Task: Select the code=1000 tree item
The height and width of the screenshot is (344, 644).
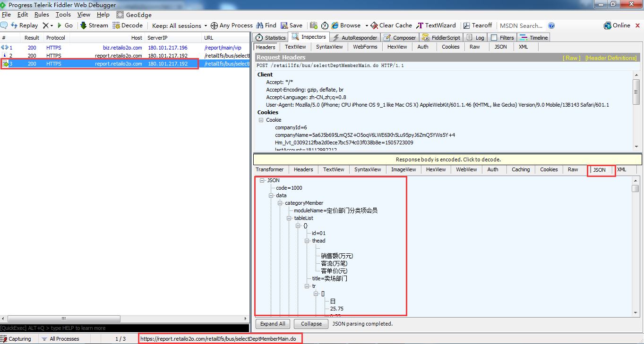Action: point(289,188)
